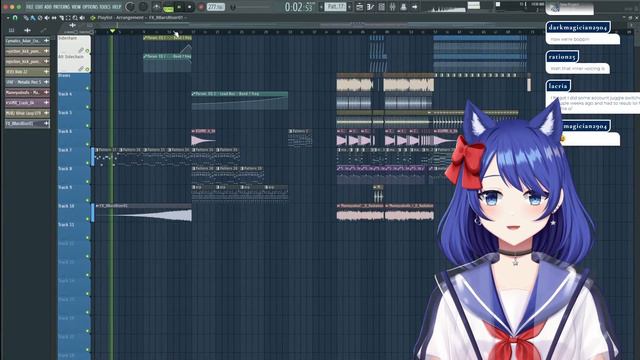Click the red Record button
Viewport: 640px width, 360px height.
click(x=201, y=7)
